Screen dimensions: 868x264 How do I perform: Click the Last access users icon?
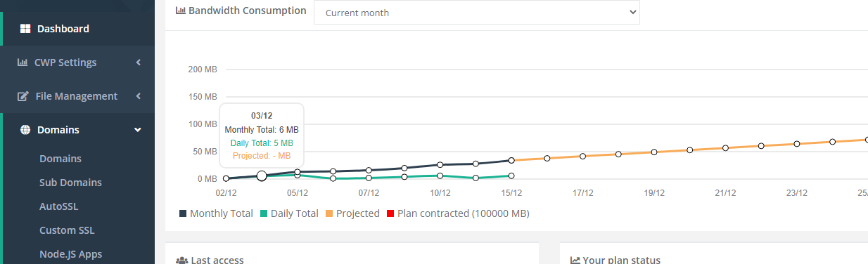[182, 260]
